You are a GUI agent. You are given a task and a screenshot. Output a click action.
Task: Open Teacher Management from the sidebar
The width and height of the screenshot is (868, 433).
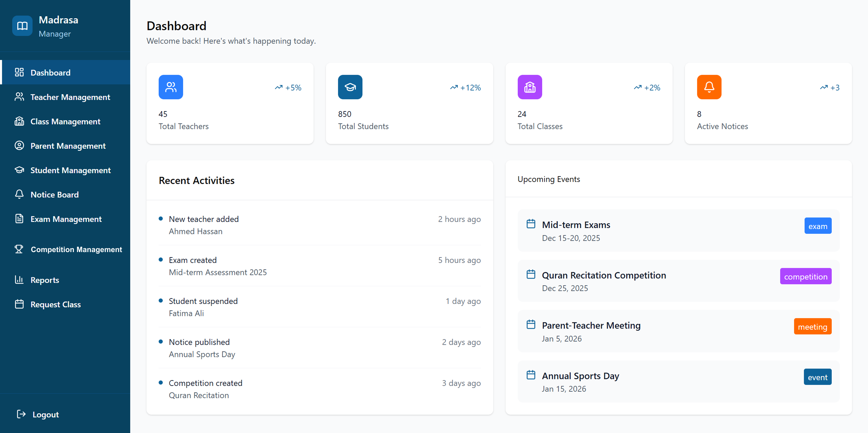(70, 97)
